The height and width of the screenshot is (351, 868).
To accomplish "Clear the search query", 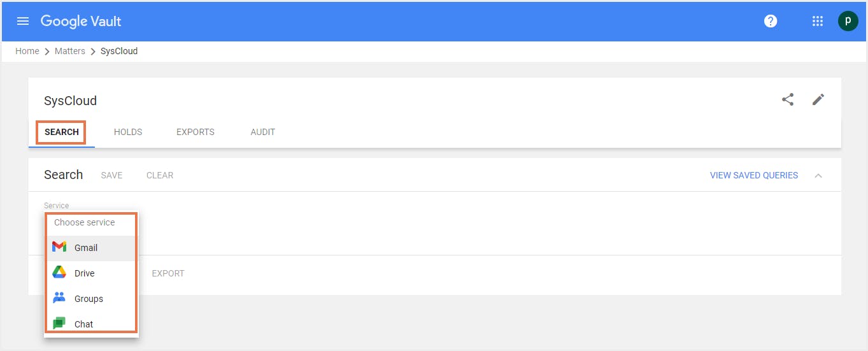I will 160,175.
